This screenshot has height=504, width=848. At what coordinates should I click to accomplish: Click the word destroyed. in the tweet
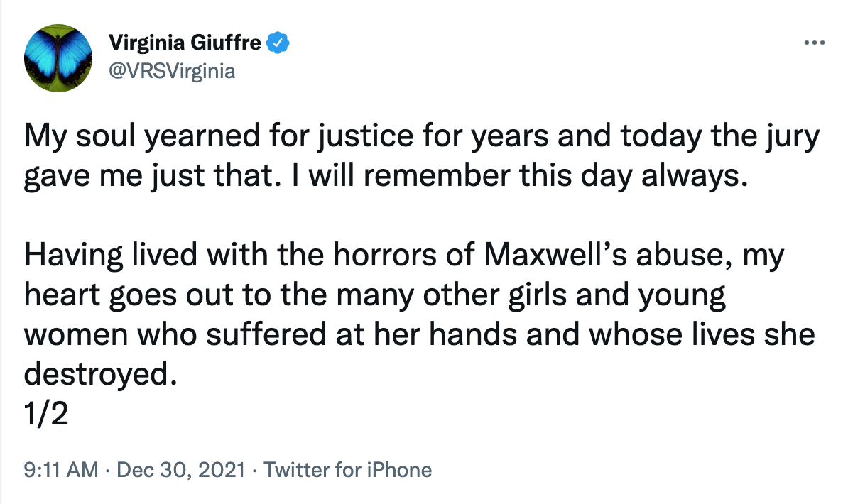[x=101, y=373]
